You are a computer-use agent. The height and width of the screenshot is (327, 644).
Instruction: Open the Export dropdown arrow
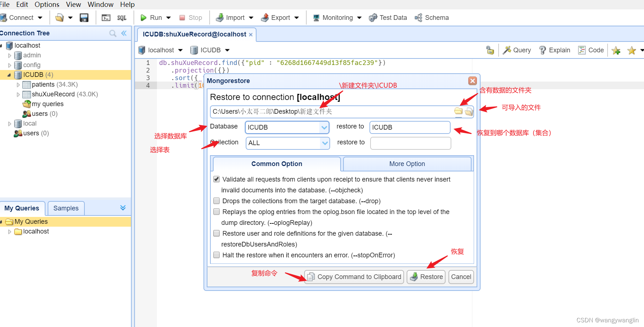[297, 18]
